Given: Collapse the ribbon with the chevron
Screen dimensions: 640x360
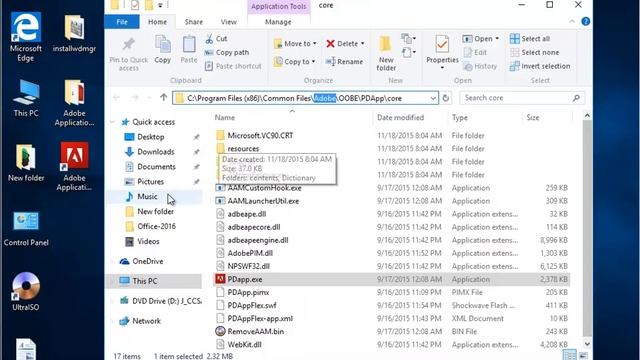Looking at the screenshot, I should click(x=572, y=22).
